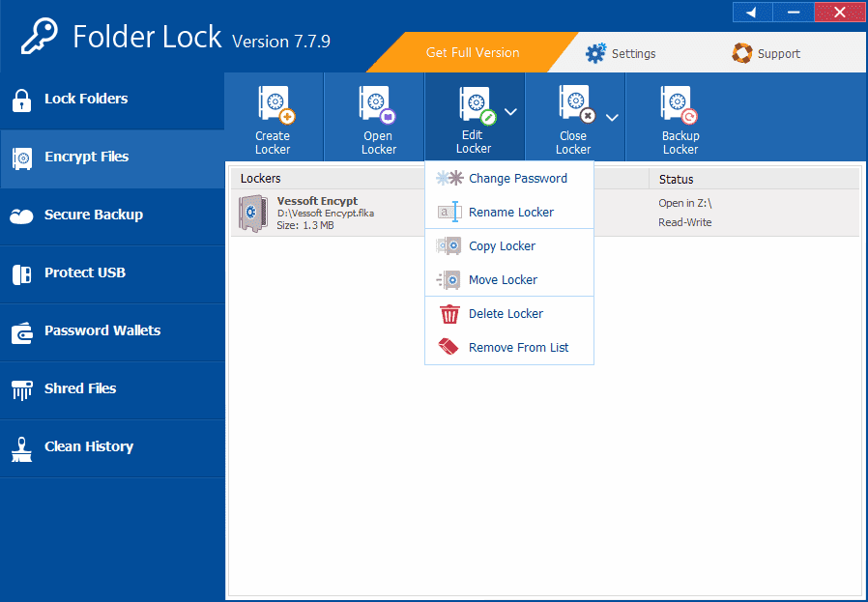Open Settings

(x=621, y=53)
